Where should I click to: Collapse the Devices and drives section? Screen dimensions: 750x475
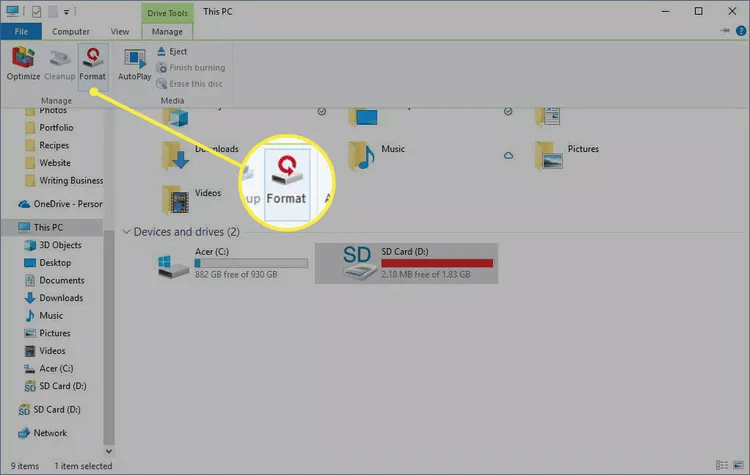pos(126,232)
